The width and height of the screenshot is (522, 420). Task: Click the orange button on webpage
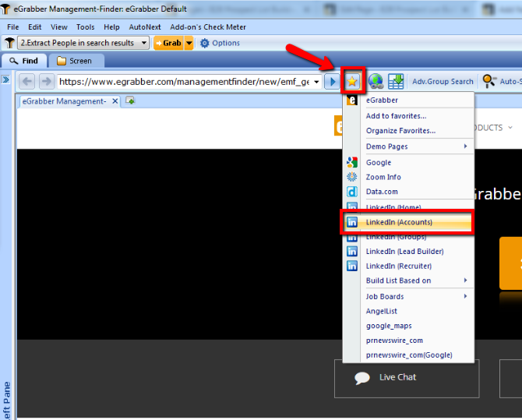coord(510,263)
